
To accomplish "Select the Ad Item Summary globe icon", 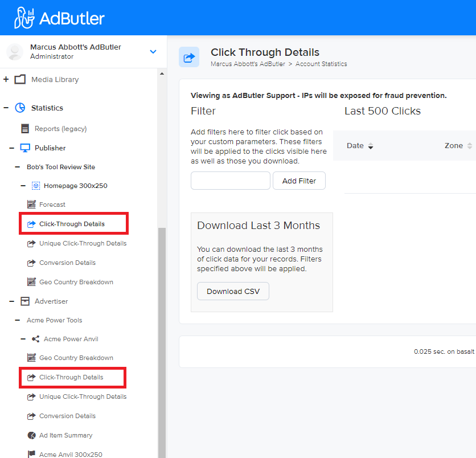I will pos(31,435).
